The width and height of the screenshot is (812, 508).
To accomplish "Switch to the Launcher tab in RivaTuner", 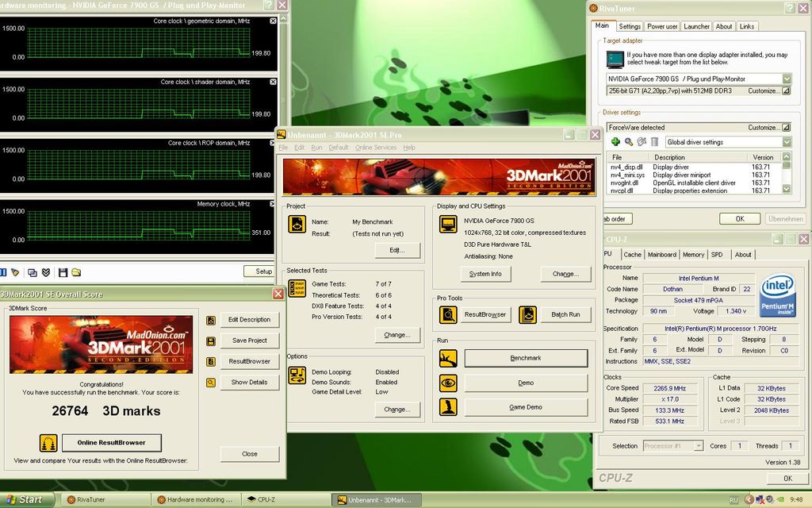I will click(696, 26).
